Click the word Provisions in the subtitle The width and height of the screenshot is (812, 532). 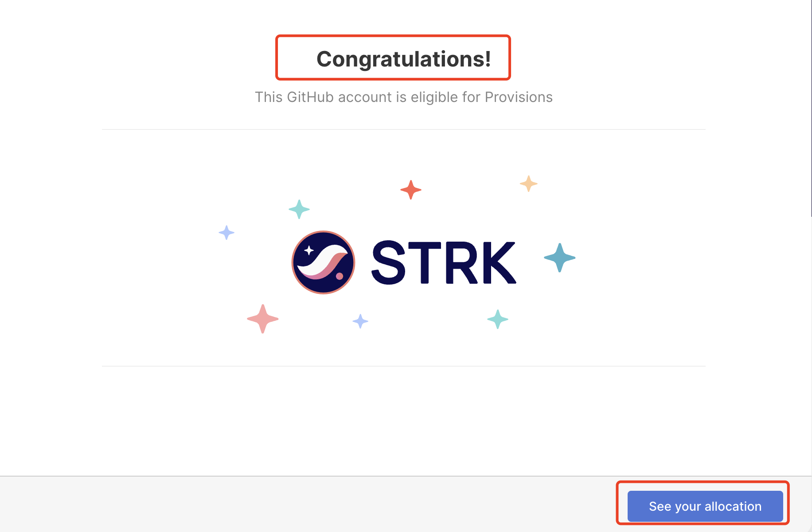click(519, 97)
